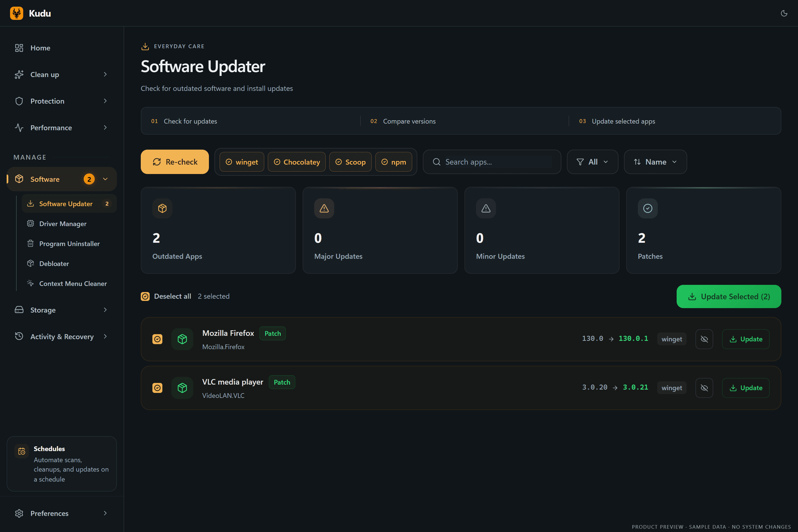
Task: Click Update Selected (2) button
Action: pos(729,296)
